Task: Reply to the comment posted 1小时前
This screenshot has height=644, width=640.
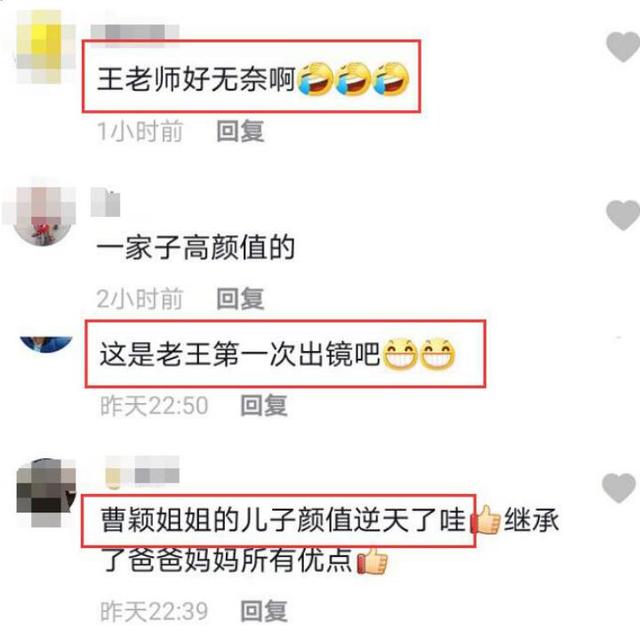Action: tap(240, 131)
